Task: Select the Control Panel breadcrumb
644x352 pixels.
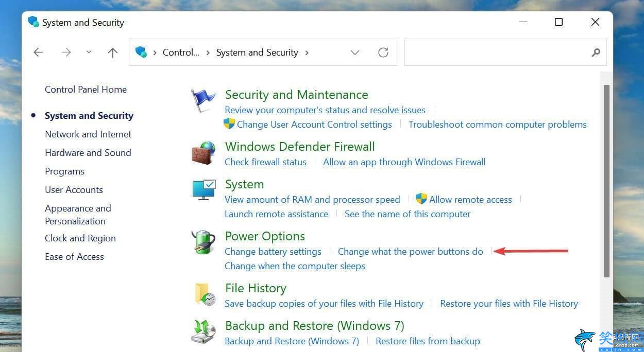Action: 181,52
